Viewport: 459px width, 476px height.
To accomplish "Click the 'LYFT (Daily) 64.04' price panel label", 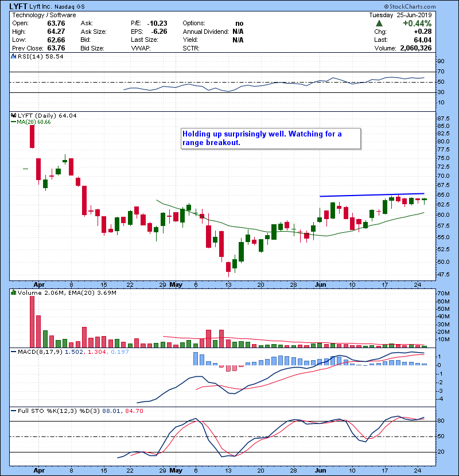I will (47, 115).
